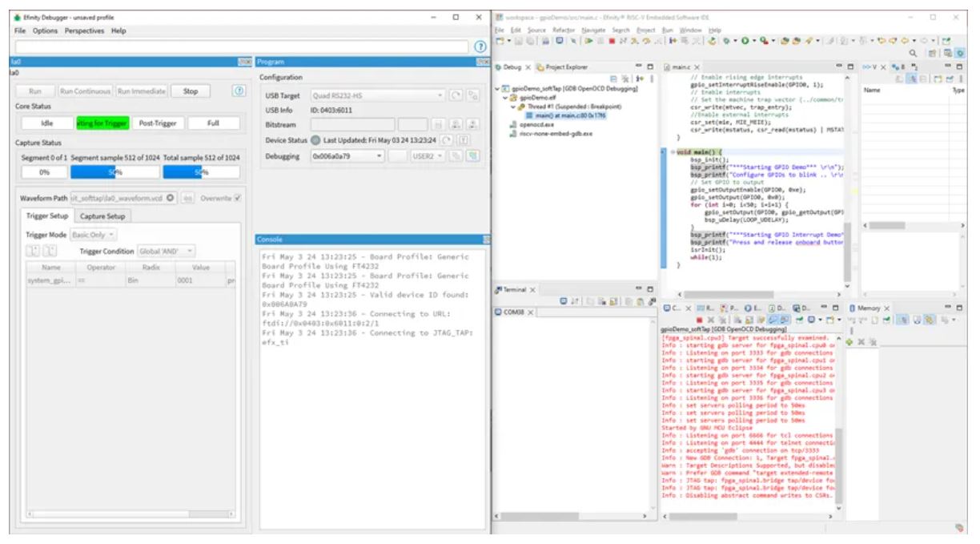Screen dimensions: 980x544
Task: Click Stop button in Efinity Debugger
Action: coord(191,91)
